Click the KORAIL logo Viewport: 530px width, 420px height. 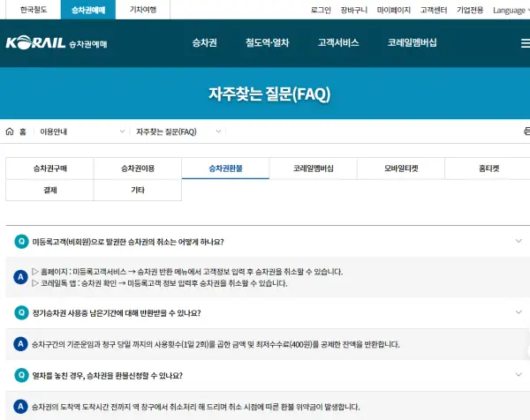35,43
